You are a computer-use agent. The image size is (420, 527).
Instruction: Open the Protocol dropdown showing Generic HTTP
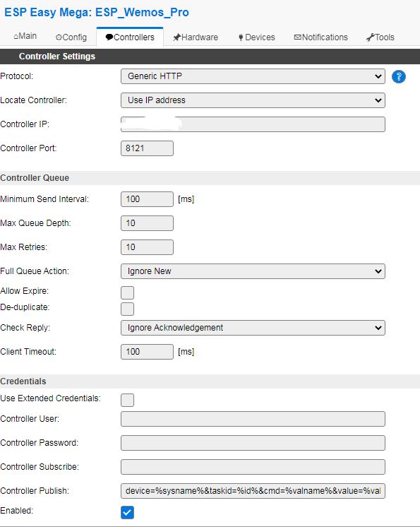(253, 76)
